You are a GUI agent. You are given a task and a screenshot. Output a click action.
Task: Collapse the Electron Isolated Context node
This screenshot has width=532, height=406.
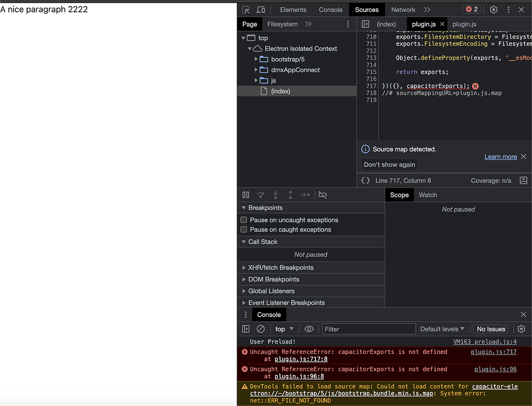pos(249,48)
